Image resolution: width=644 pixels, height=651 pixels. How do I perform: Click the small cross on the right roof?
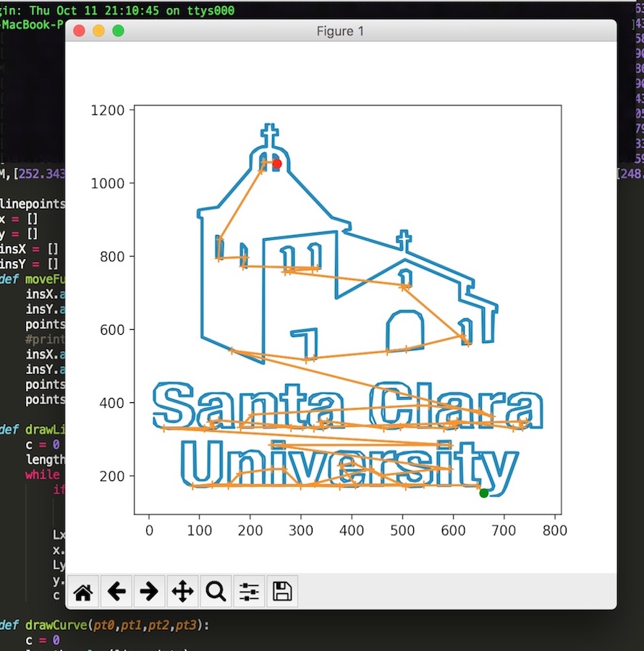[404, 239]
